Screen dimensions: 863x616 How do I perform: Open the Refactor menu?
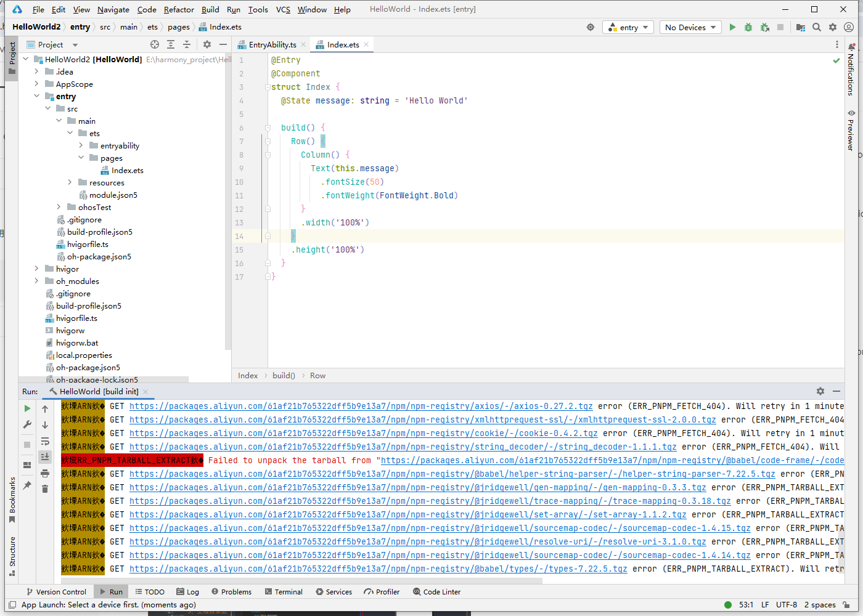179,9
